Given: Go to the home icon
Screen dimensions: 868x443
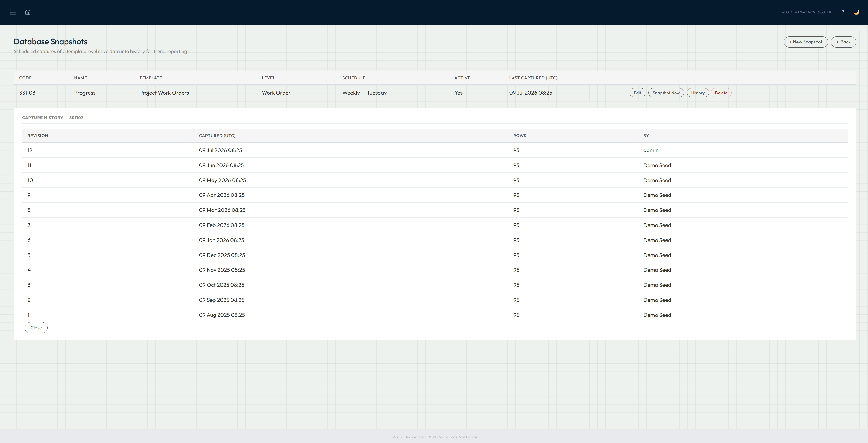Looking at the screenshot, I should [28, 12].
